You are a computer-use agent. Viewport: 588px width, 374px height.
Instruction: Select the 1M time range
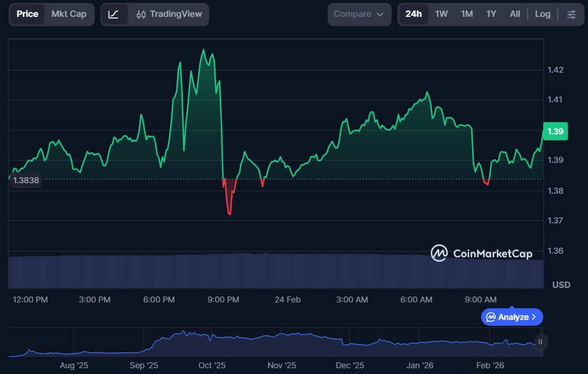tap(467, 15)
